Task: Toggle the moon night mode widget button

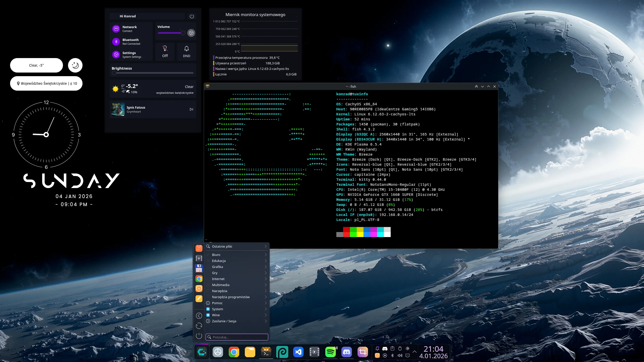Action: tap(75, 65)
